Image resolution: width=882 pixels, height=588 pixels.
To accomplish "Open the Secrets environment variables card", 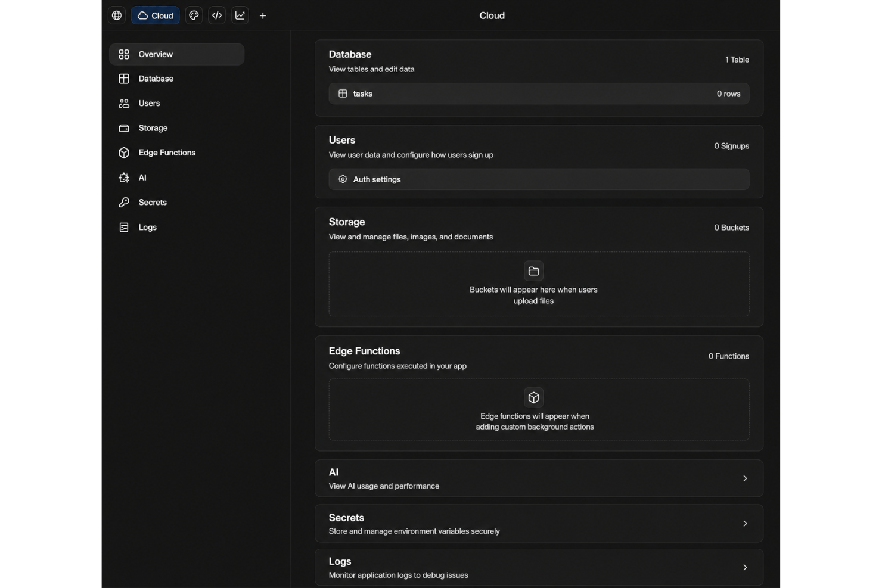I will [x=539, y=524].
